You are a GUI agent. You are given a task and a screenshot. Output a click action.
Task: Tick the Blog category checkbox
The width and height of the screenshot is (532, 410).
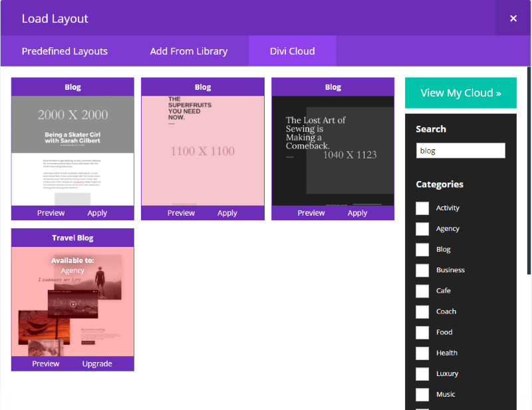422,250
